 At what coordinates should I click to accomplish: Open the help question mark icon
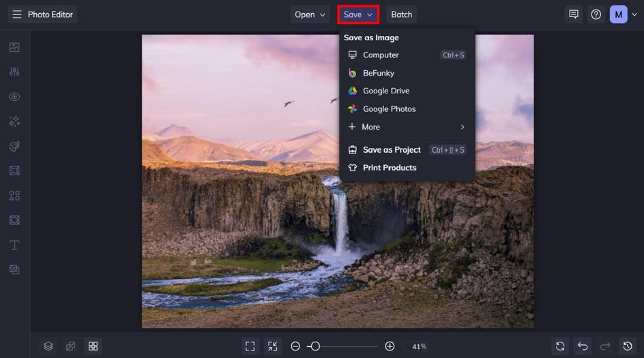click(596, 14)
